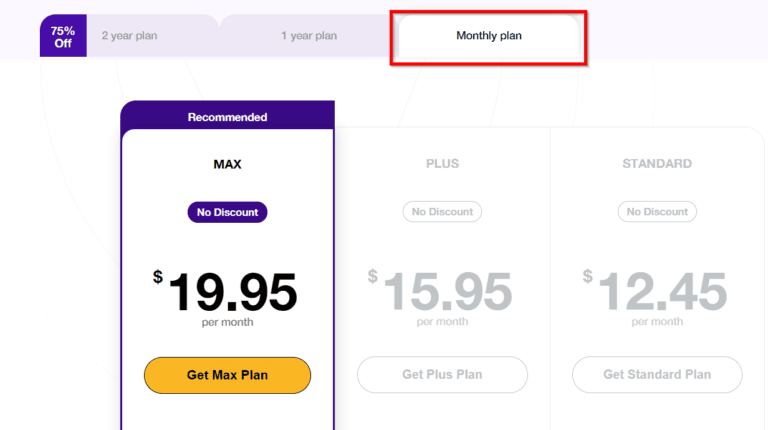Click the Get Standard Plan button
Viewport: 768px width, 430px height.
coord(657,375)
